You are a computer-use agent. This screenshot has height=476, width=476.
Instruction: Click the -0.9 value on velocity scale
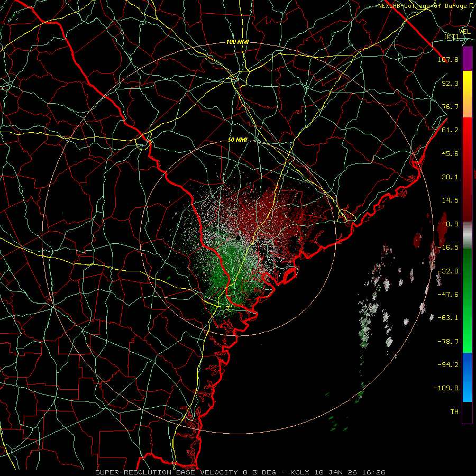(450, 224)
